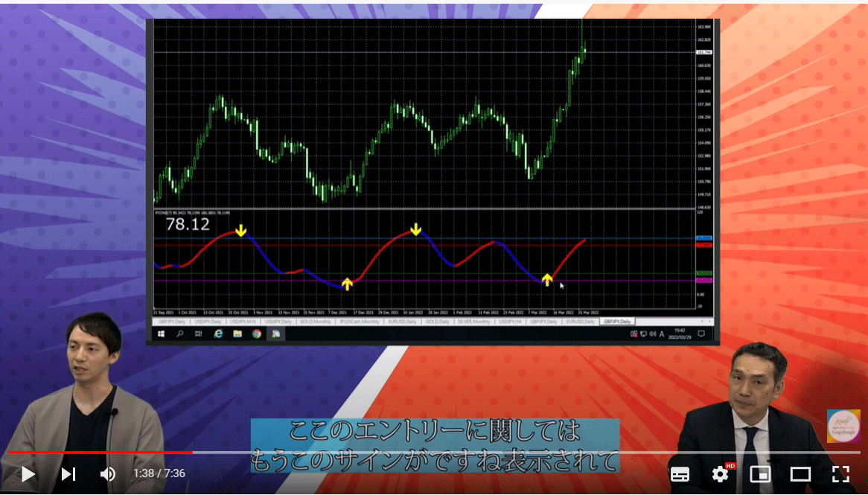868x495 pixels.
Task: Open the Windows Start menu
Action: [x=161, y=334]
